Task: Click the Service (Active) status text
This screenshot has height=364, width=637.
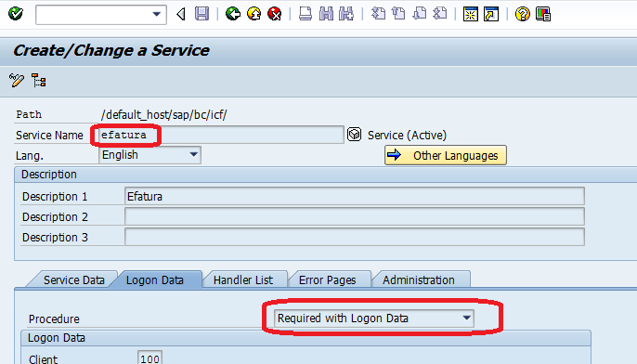Action: click(x=407, y=136)
